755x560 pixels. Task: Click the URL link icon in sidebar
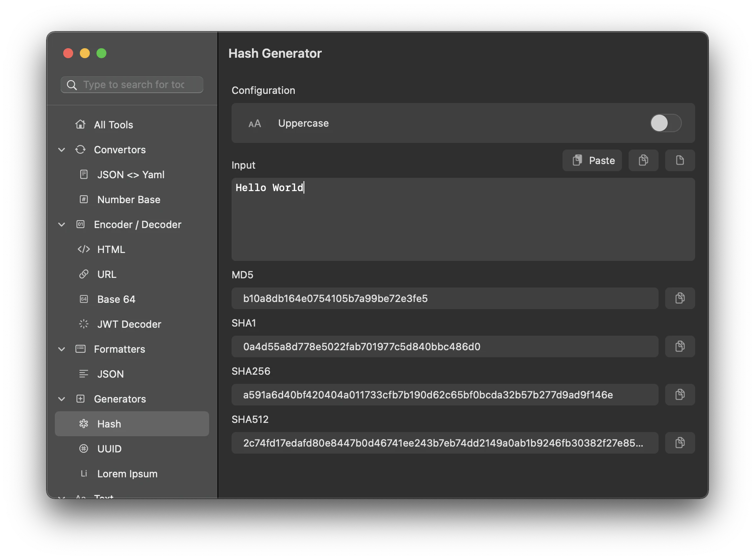pos(84,274)
